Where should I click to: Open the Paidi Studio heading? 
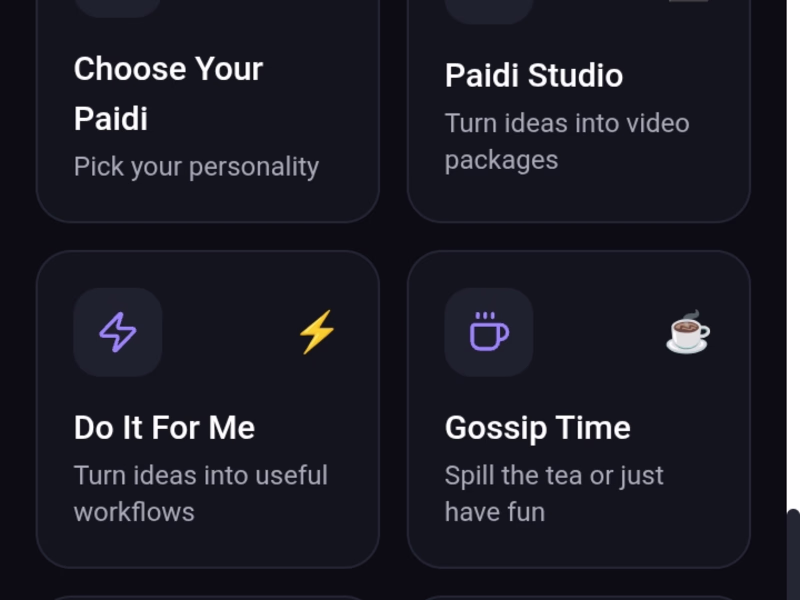point(534,76)
